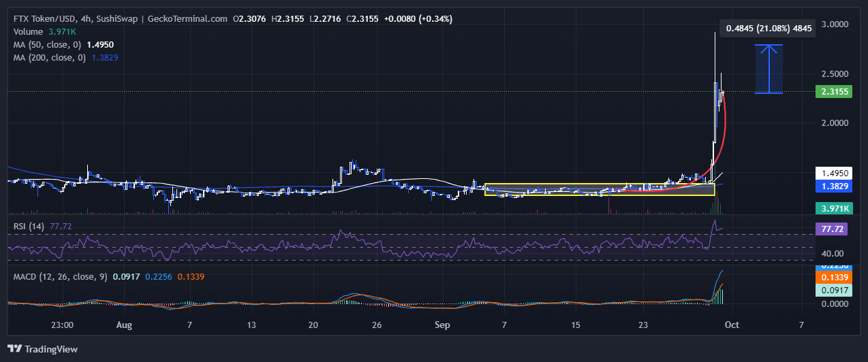Click the measurement label 0.4845 (21.08%) 4845
The height and width of the screenshot is (362, 868).
pos(769,29)
